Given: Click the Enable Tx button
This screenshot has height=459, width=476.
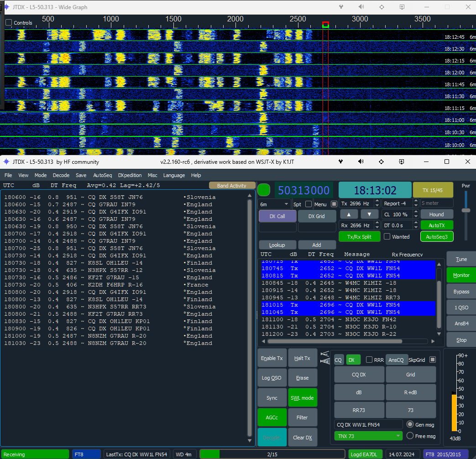Looking at the screenshot, I should [x=272, y=358].
